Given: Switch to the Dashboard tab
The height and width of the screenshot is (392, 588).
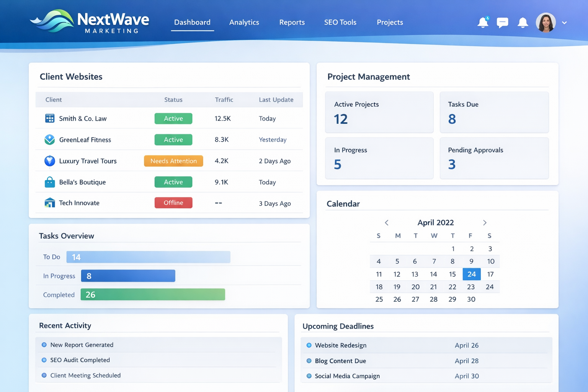Looking at the screenshot, I should [192, 22].
